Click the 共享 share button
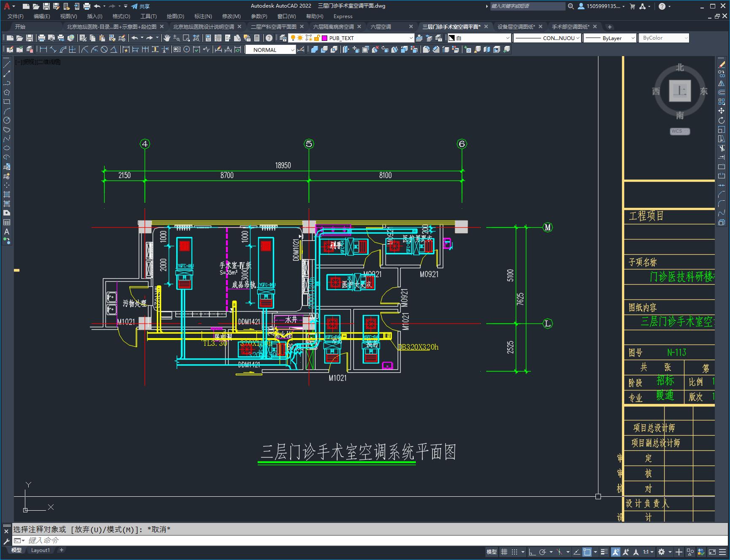The image size is (730, 560). [140, 6]
